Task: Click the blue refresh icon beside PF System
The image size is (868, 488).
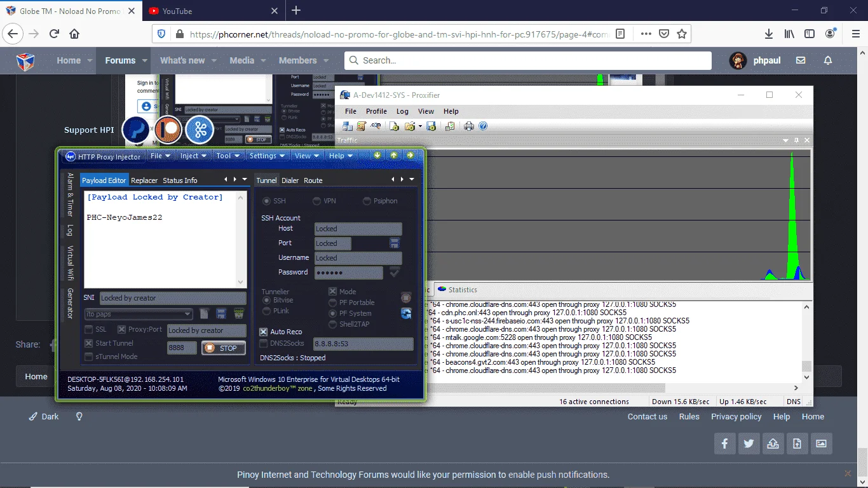Action: click(406, 313)
